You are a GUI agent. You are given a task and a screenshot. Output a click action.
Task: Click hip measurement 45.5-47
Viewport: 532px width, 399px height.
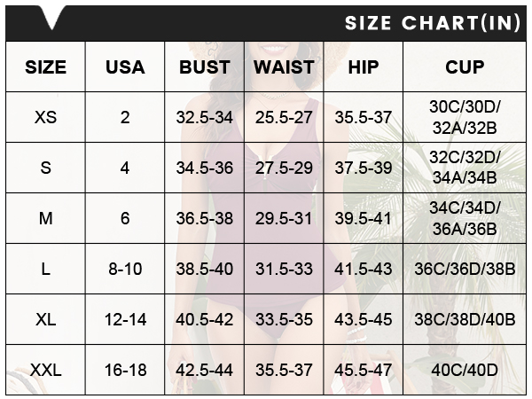coord(364,370)
